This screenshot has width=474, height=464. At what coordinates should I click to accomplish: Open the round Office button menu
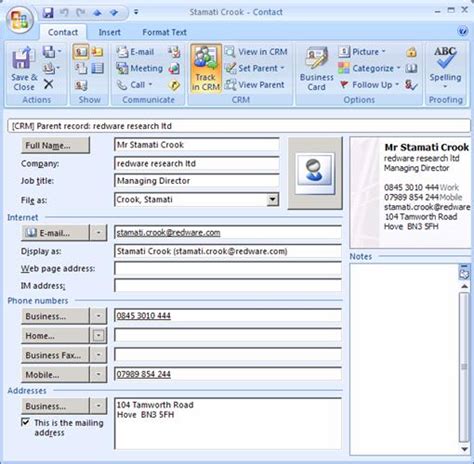[19, 19]
